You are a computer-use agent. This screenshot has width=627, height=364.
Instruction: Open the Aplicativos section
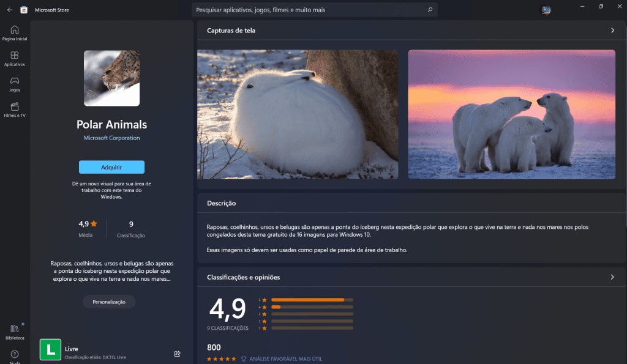15,59
